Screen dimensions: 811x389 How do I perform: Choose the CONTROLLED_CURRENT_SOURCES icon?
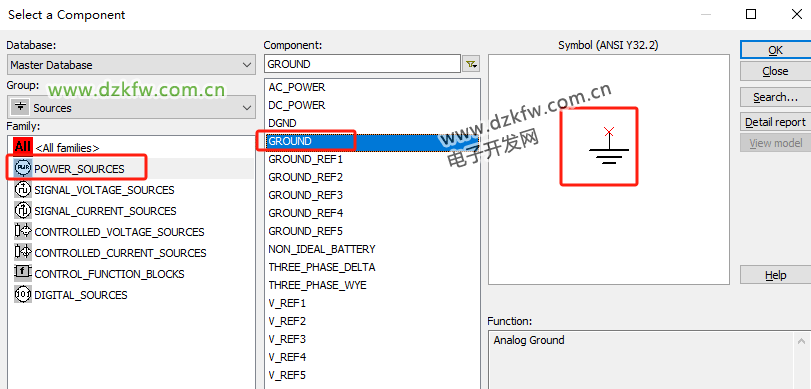(23, 252)
